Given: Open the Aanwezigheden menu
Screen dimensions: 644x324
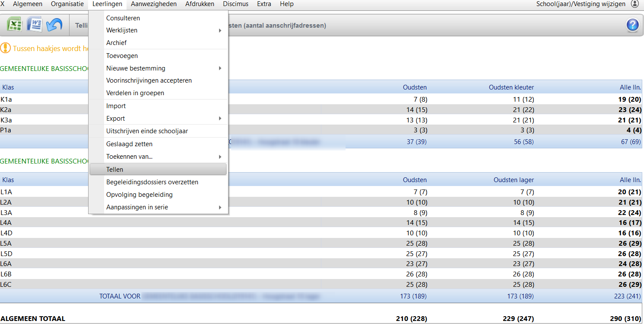Looking at the screenshot, I should tap(154, 4).
